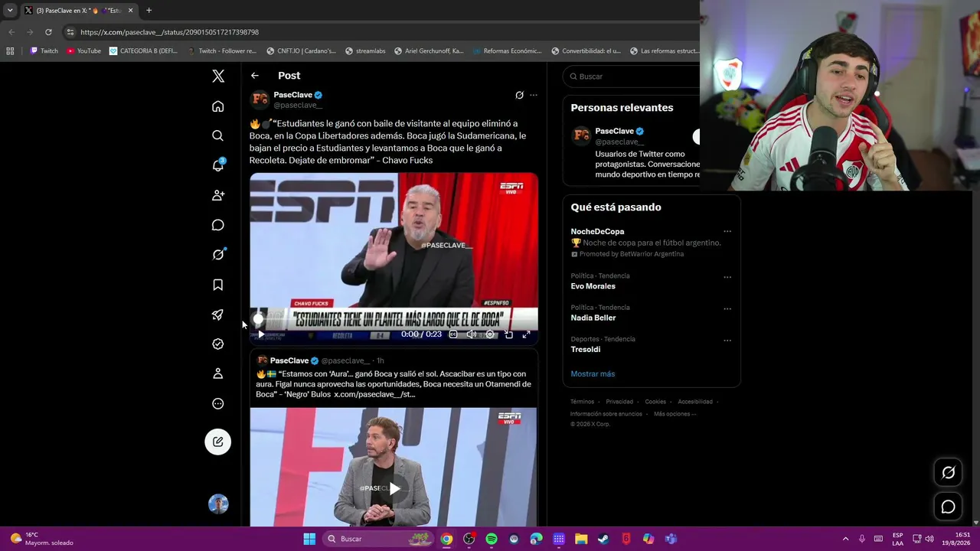Open the Chrome apps grid icon

click(x=10, y=51)
